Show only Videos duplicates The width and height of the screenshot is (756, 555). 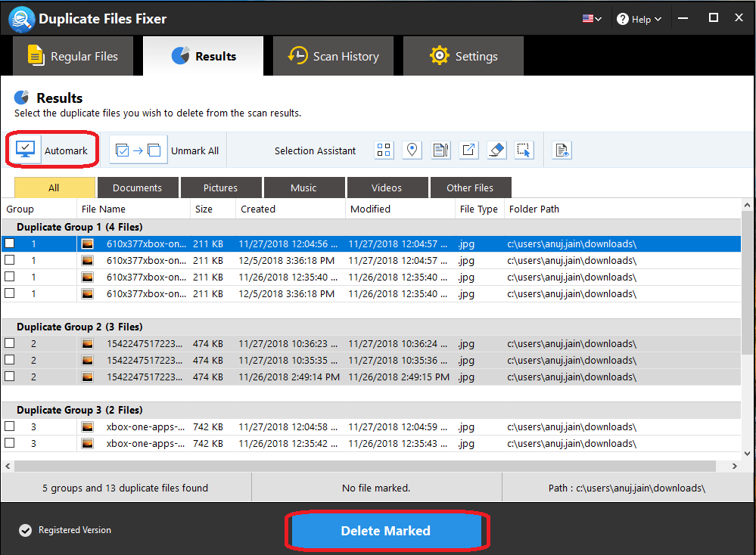387,188
